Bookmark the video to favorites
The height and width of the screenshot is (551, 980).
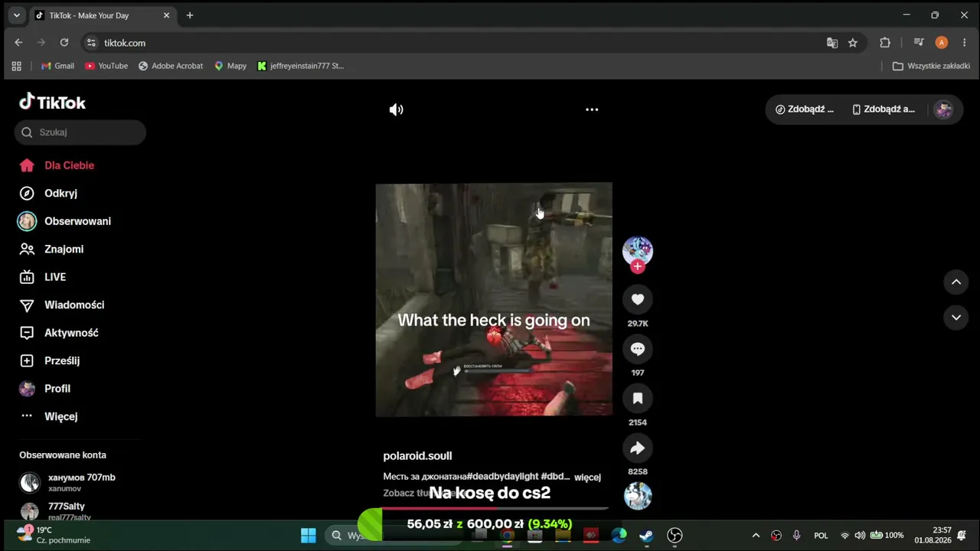click(638, 398)
